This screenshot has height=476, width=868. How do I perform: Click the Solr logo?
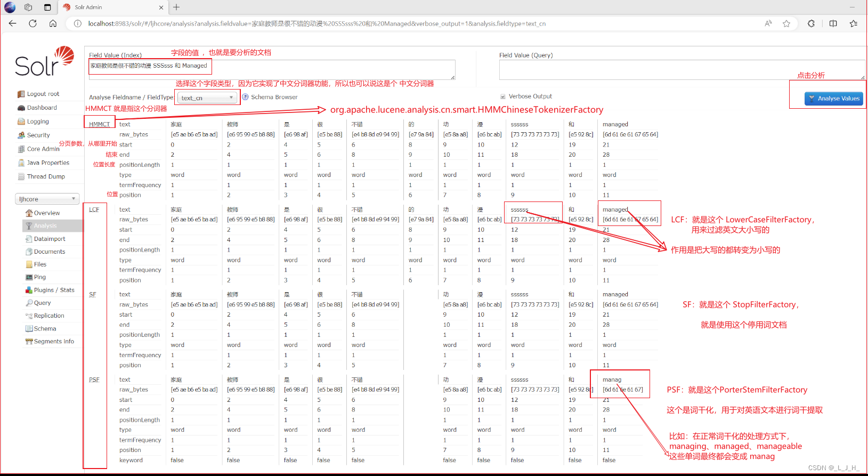click(45, 62)
